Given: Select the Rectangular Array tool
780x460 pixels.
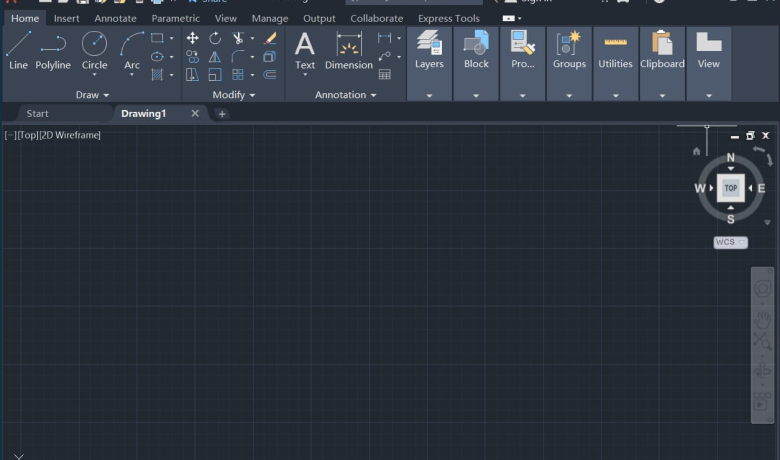Looking at the screenshot, I should click(x=238, y=75).
